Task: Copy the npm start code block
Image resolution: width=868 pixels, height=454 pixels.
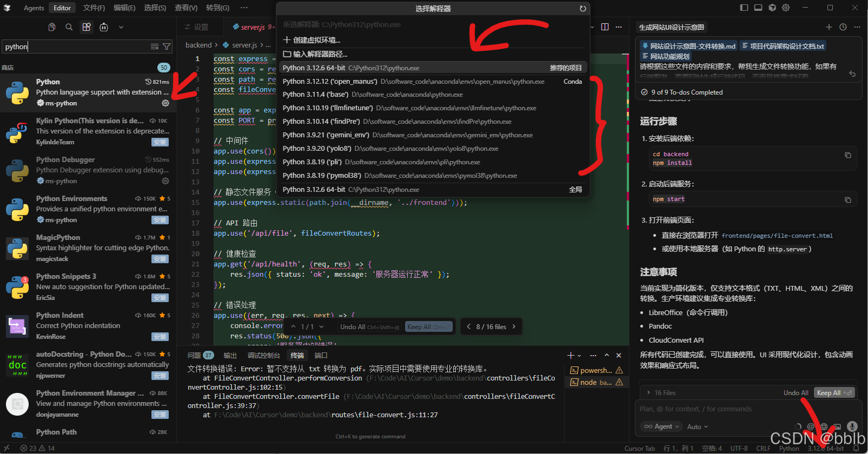Action: tap(848, 200)
